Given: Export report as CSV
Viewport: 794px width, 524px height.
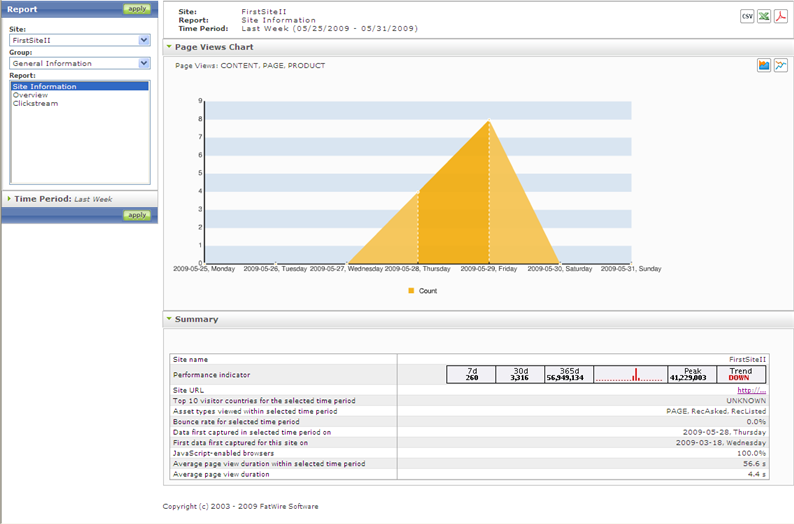Looking at the screenshot, I should pyautogui.click(x=747, y=16).
